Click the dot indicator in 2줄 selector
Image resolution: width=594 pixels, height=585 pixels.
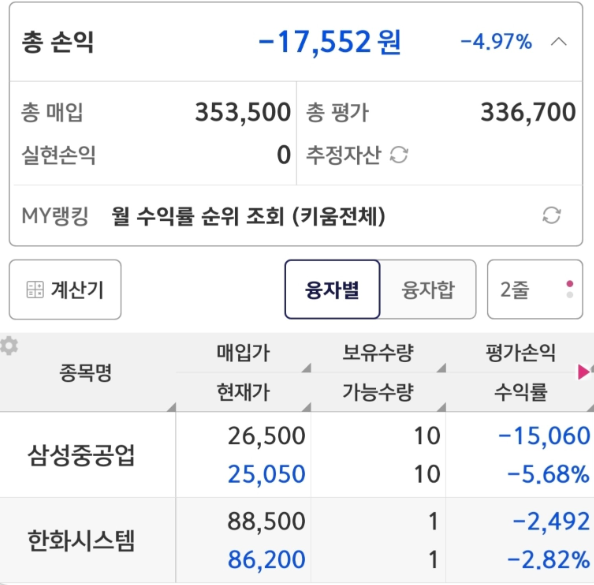coord(569,289)
